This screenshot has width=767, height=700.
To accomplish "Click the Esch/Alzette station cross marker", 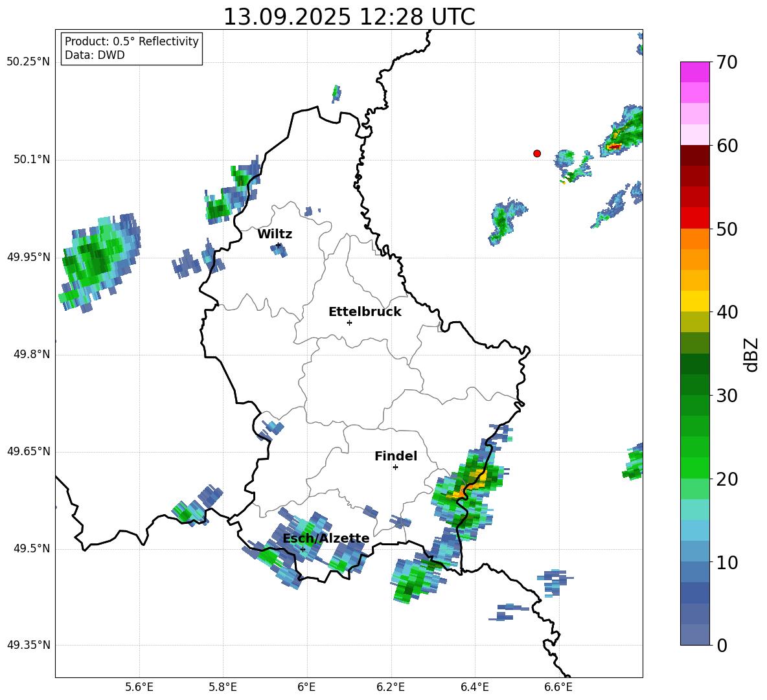I will click(303, 549).
